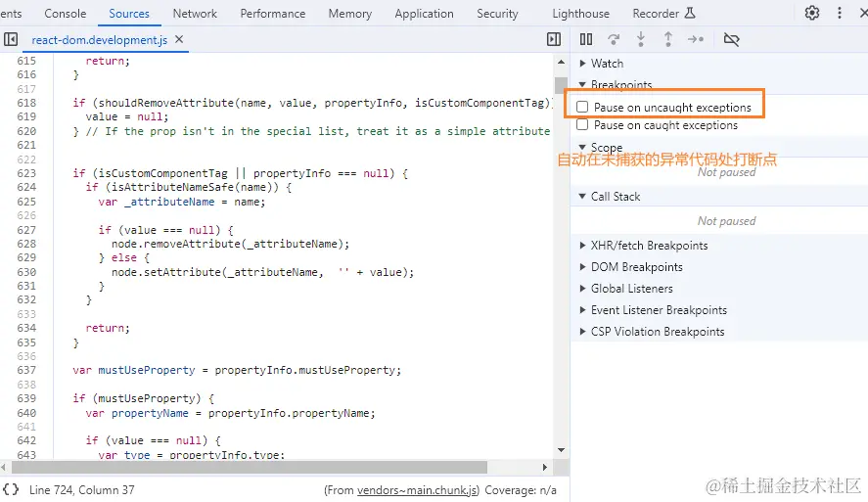Click the vertical scrollbar down arrow
Screen dimensions: 868x502
pyautogui.click(x=562, y=449)
